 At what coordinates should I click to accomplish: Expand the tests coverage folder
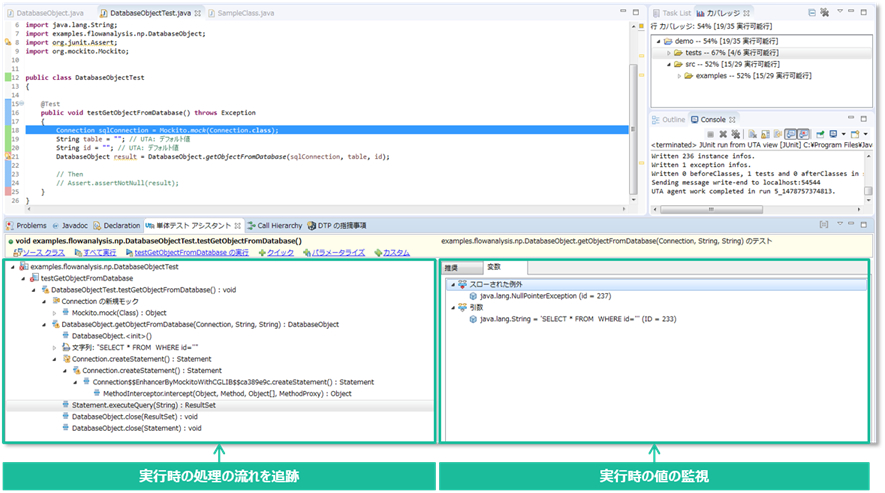click(x=669, y=53)
